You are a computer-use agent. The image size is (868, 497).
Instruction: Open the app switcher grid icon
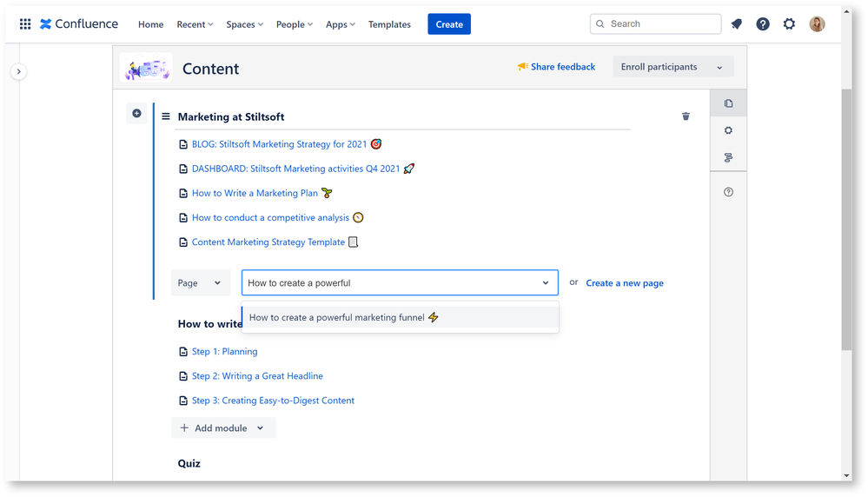[x=25, y=23]
